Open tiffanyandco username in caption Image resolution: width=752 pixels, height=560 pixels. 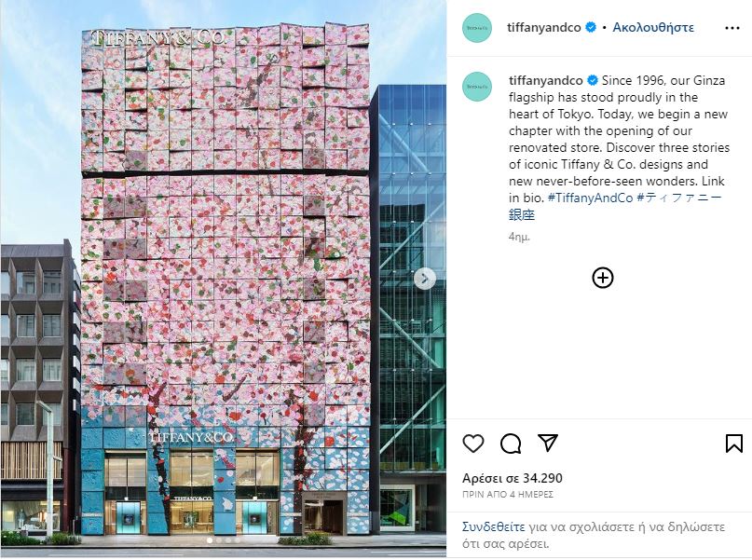(546, 80)
